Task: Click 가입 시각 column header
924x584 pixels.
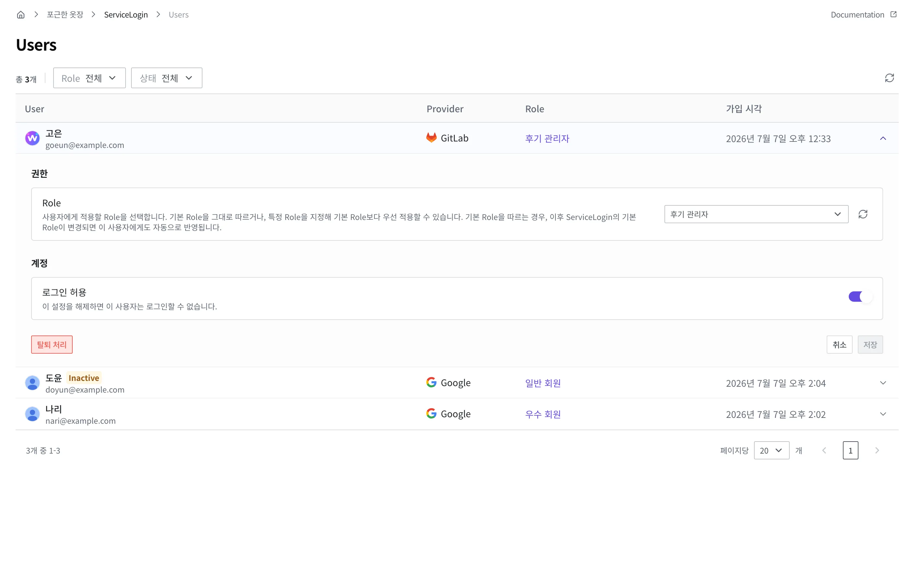Action: pyautogui.click(x=744, y=109)
